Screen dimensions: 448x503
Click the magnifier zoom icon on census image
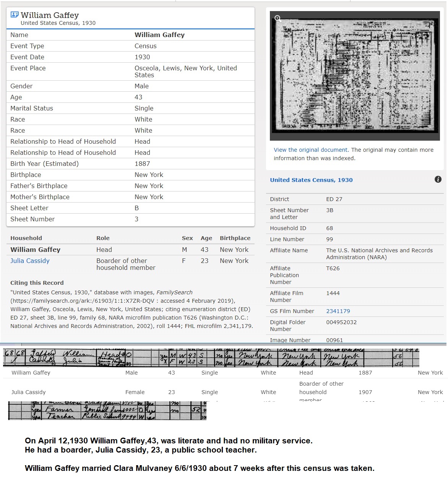278,18
